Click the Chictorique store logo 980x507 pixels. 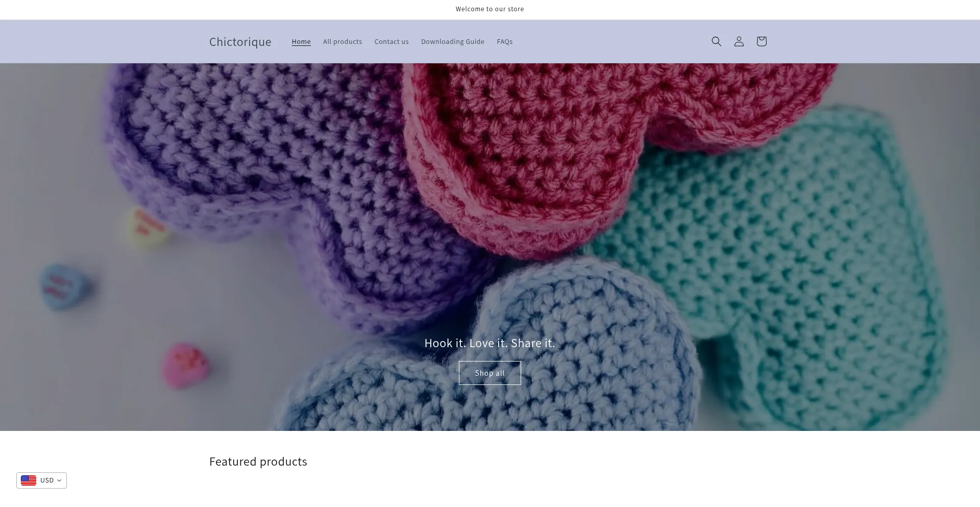[x=240, y=42]
